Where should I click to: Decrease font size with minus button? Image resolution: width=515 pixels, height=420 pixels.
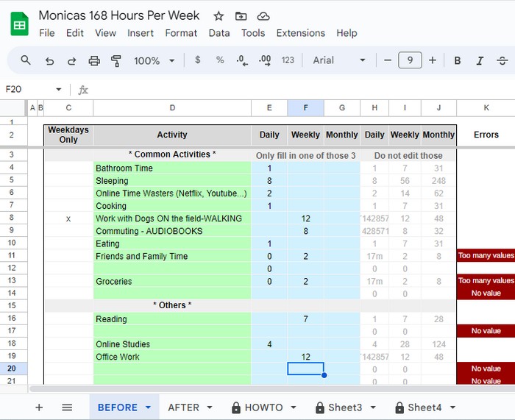[388, 60]
